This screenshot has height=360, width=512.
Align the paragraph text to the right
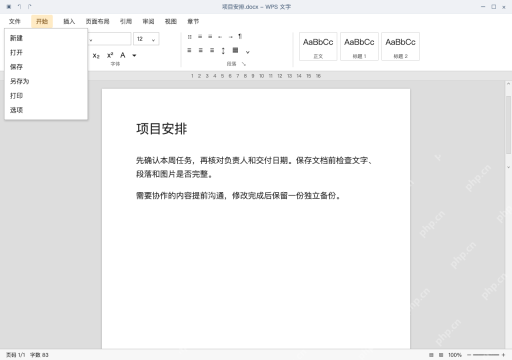pyautogui.click(x=212, y=50)
